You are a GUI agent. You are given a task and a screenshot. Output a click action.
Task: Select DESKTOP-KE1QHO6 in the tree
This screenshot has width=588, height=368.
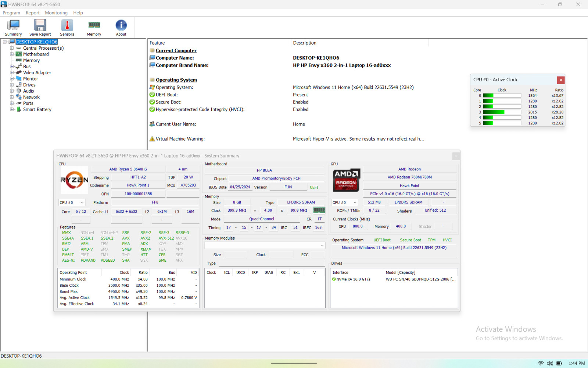[x=37, y=42]
